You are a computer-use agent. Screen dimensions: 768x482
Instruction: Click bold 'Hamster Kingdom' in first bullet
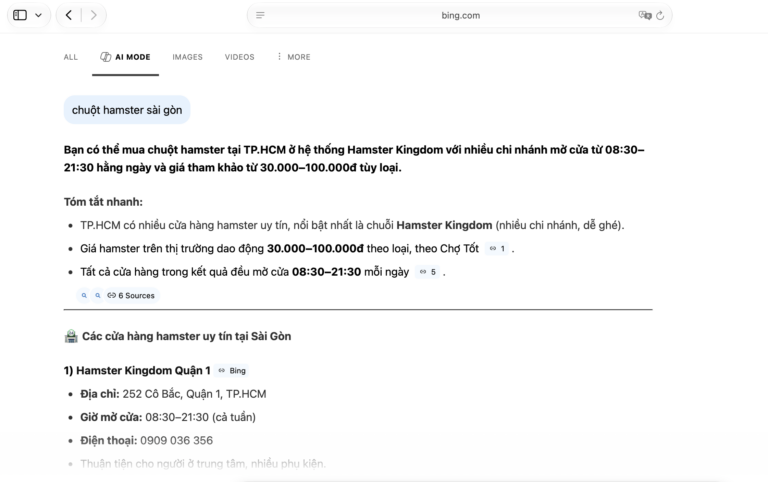(x=444, y=225)
